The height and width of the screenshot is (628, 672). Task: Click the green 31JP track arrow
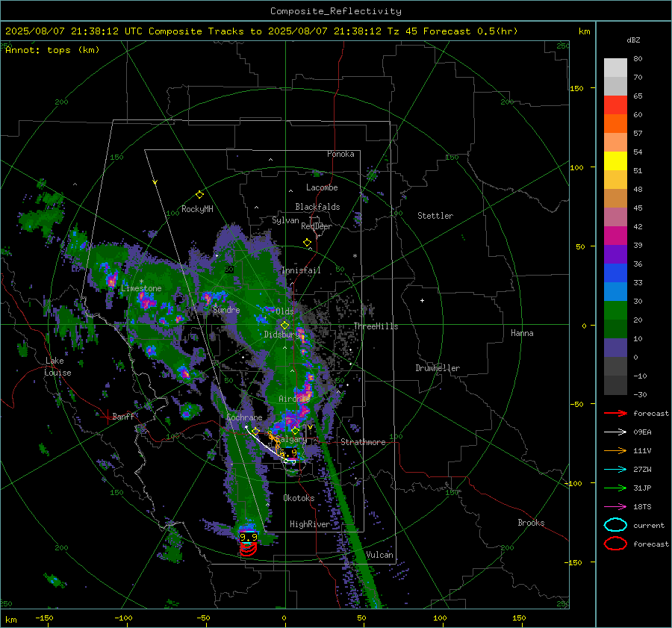coord(615,488)
